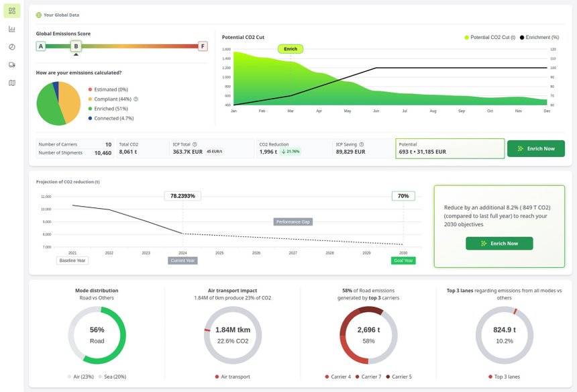The height and width of the screenshot is (392, 577).
Task: Open the dashboard grid icon in sidebar
Action: point(12,11)
